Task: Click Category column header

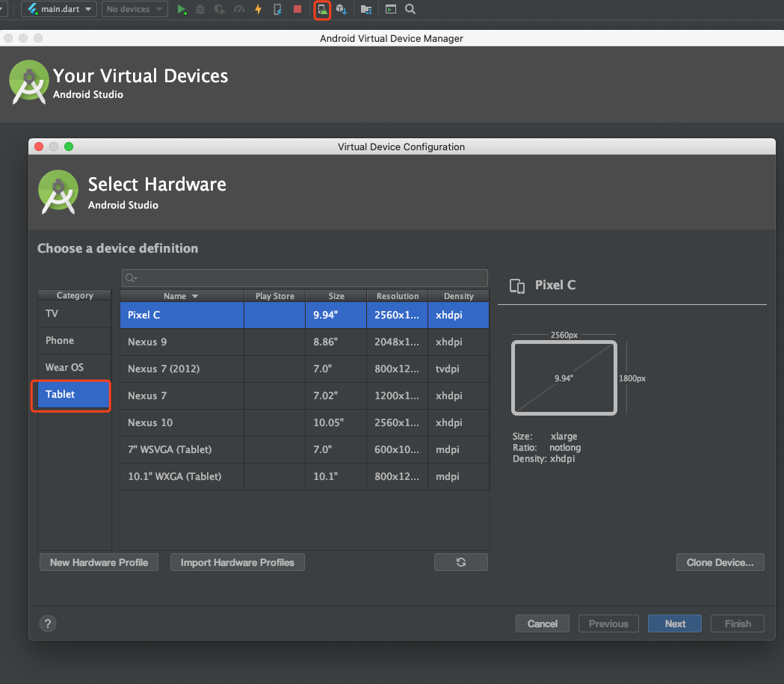Action: [x=75, y=295]
